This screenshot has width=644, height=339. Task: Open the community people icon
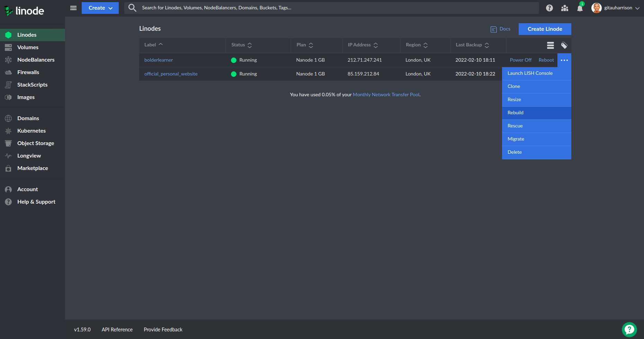coord(565,8)
